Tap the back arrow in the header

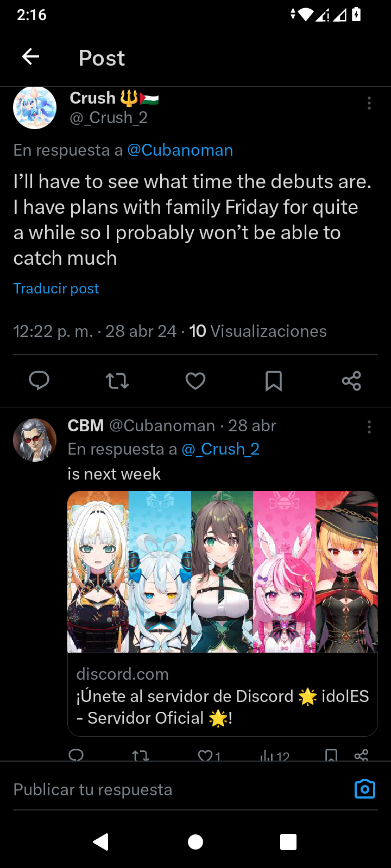(x=30, y=56)
